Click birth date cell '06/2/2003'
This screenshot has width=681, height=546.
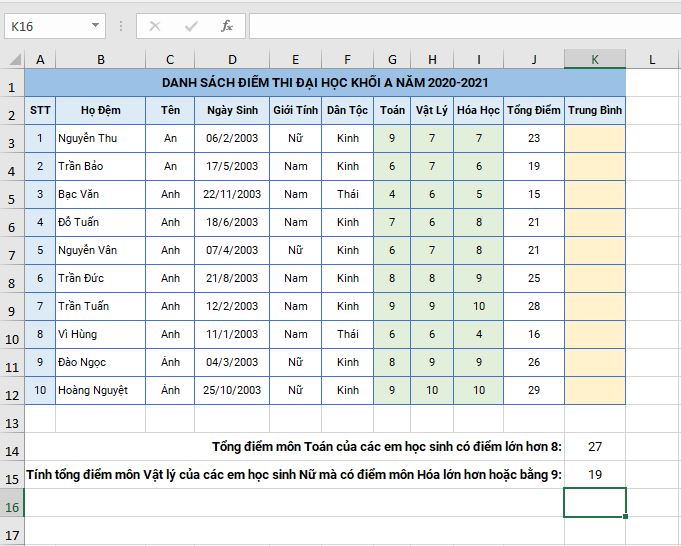point(232,139)
